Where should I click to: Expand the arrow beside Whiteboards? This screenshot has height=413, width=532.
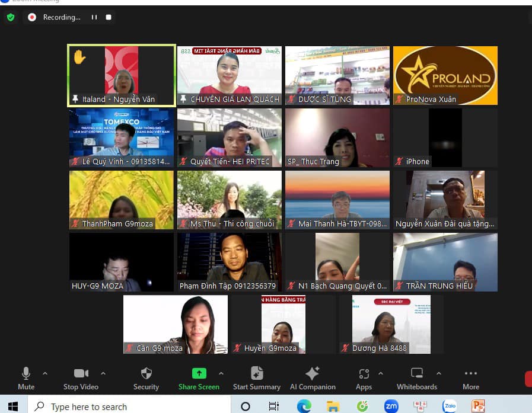click(x=439, y=373)
